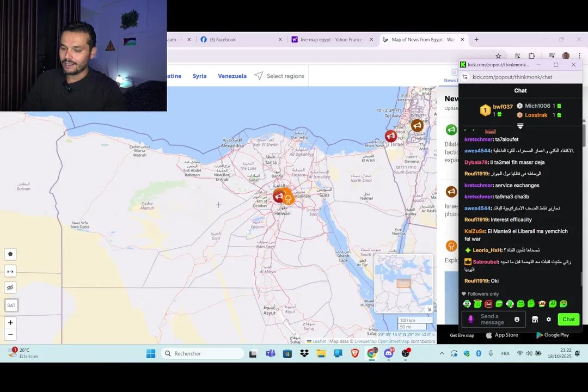Open a new browser tab

(x=476, y=39)
